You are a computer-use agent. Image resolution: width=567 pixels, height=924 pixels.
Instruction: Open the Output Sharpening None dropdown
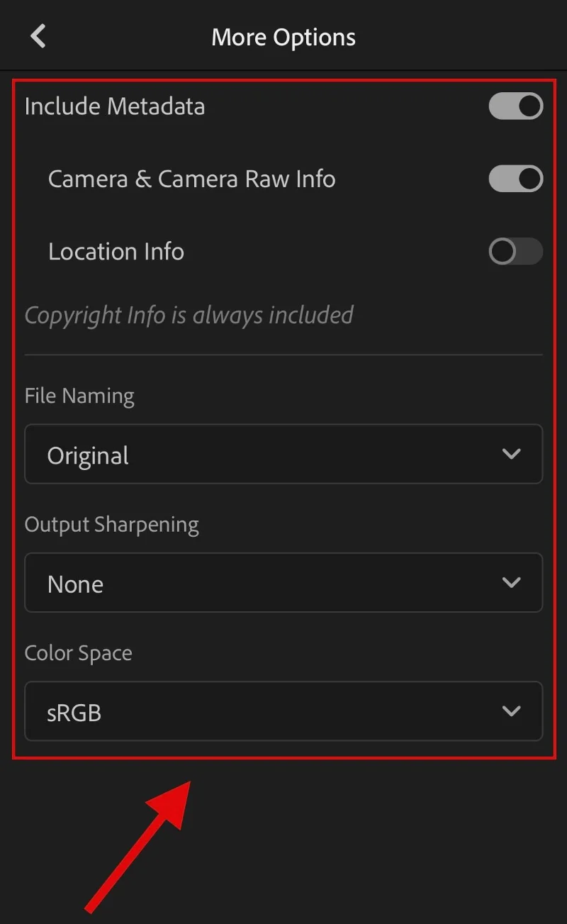point(283,583)
